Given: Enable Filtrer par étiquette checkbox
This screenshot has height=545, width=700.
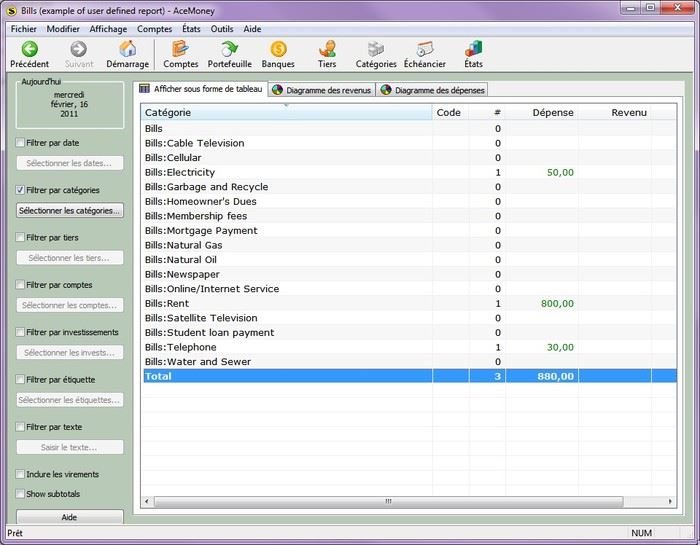Looking at the screenshot, I should (x=20, y=379).
